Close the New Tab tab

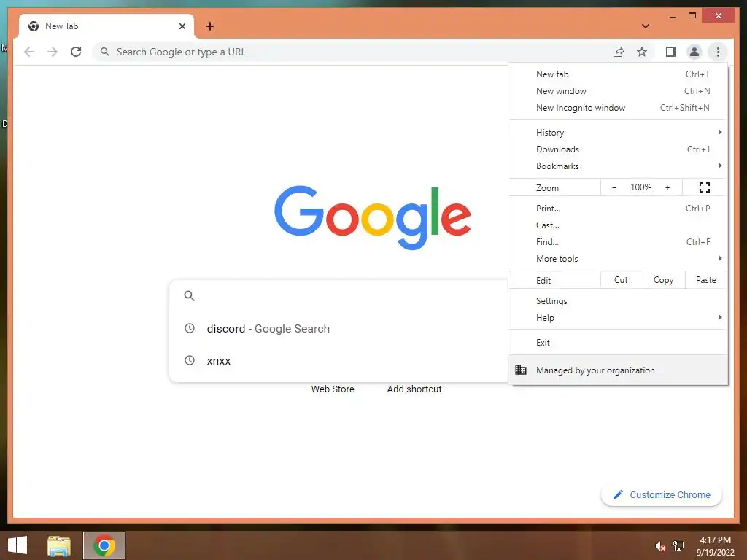[x=182, y=26]
